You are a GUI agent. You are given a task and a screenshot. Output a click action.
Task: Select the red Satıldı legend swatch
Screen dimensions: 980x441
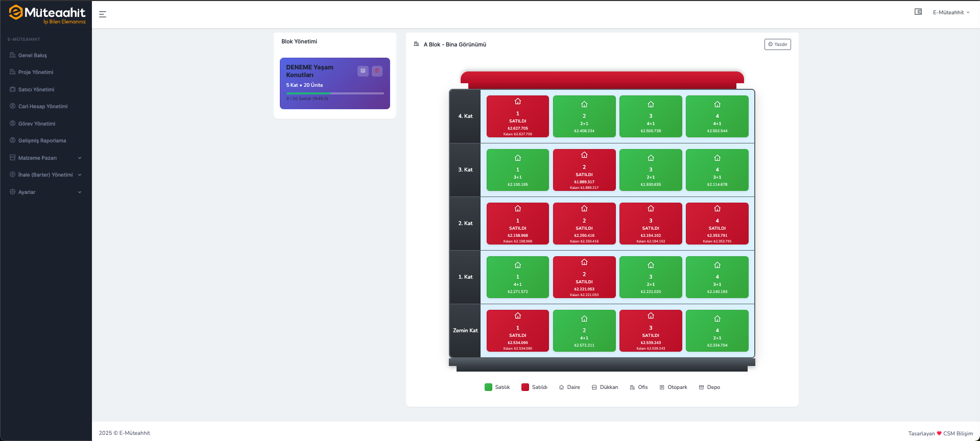tap(525, 387)
